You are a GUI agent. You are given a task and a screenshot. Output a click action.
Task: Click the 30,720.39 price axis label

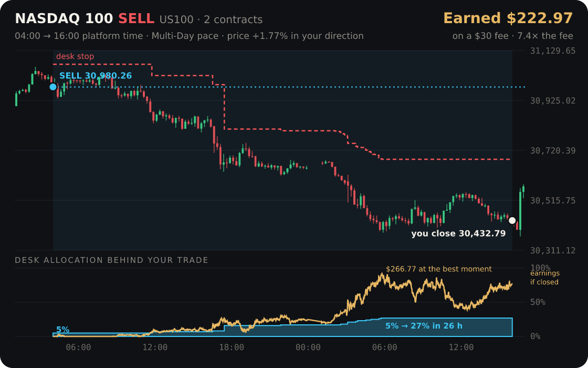(x=552, y=150)
